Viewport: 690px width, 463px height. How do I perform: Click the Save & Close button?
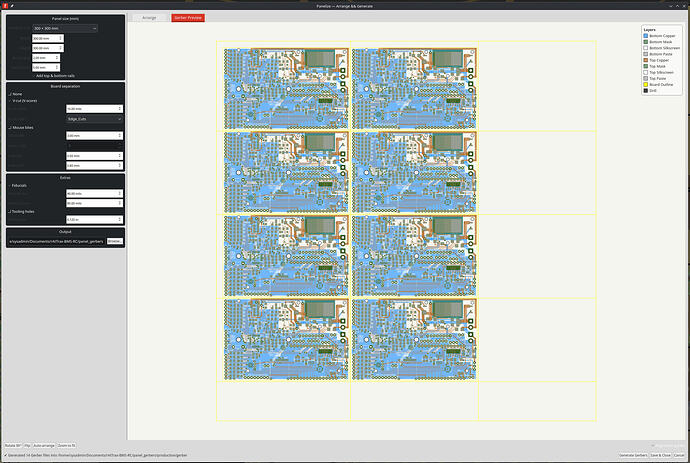661,455
